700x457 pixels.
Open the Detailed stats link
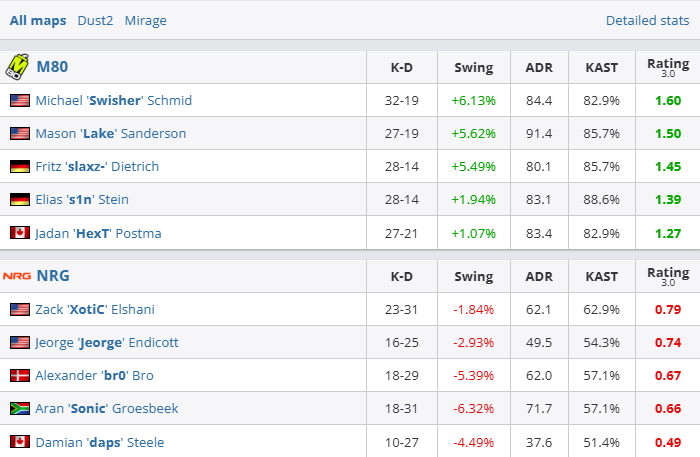[x=646, y=20]
